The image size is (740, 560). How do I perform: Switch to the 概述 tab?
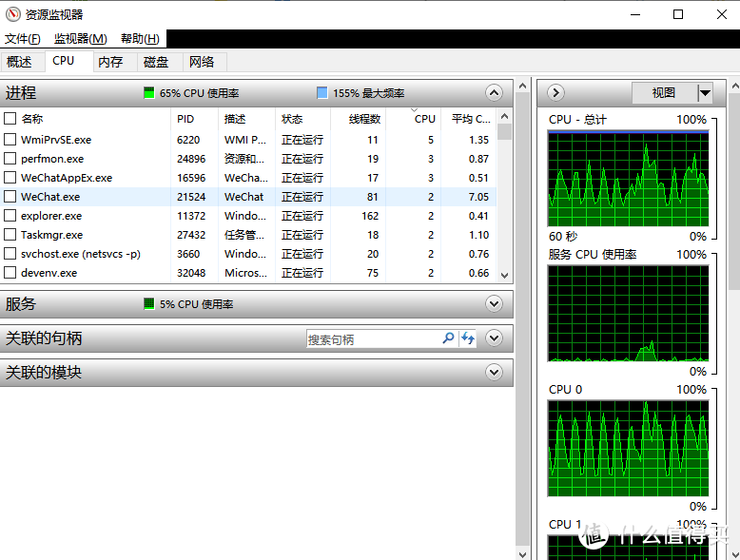22,62
